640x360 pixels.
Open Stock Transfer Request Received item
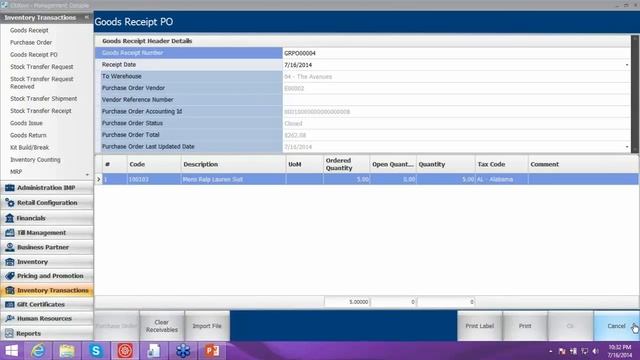coord(42,83)
